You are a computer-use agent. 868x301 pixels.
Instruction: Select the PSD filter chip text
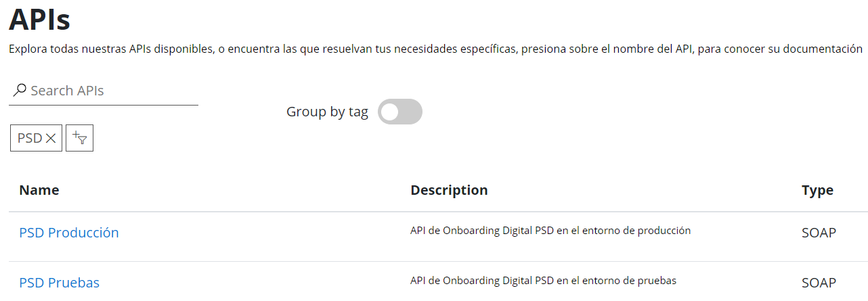point(30,138)
